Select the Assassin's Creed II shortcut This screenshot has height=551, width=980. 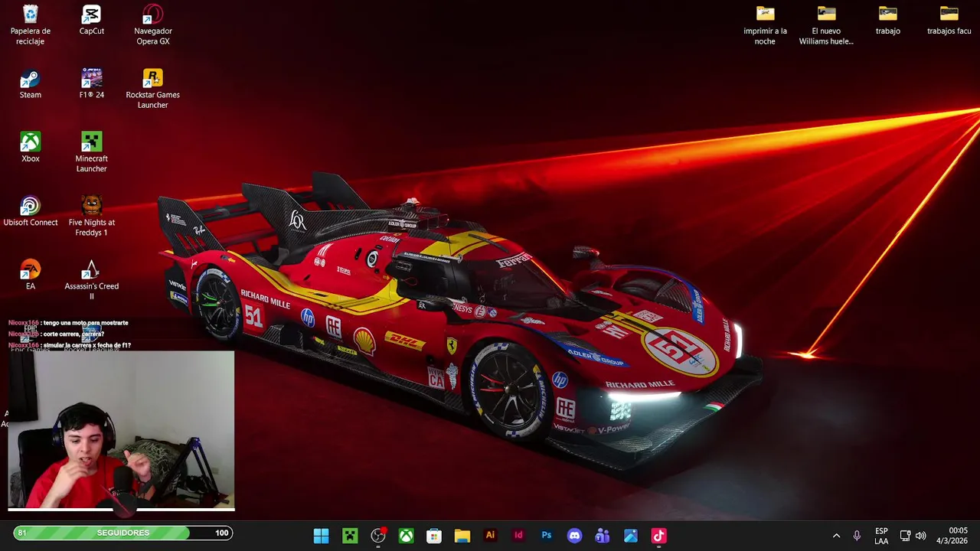click(x=91, y=280)
